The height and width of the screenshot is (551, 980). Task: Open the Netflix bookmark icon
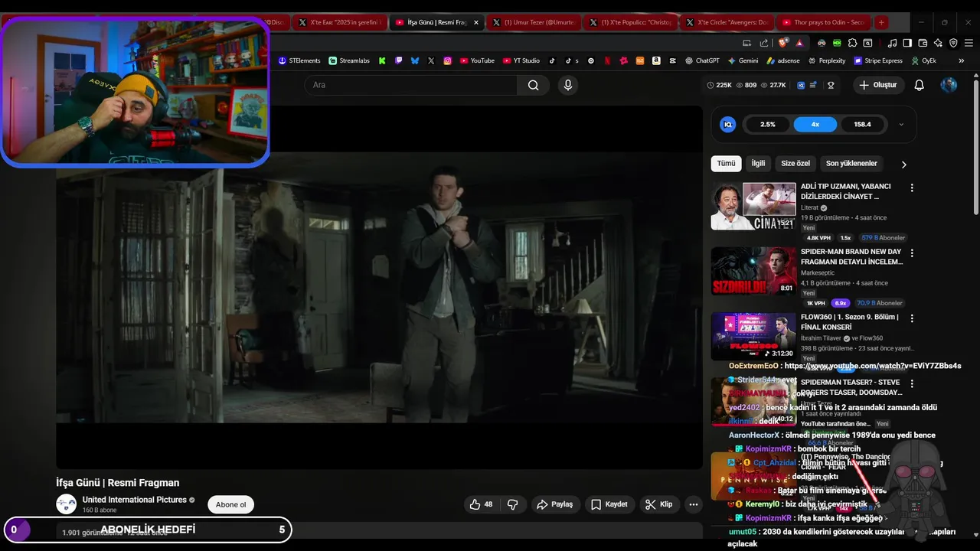(607, 60)
